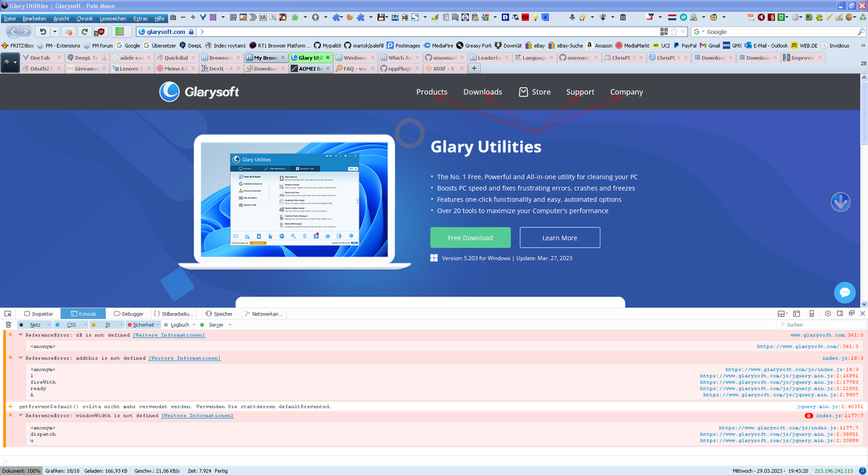Viewport: 868px width, 475px height.
Task: Open the Support navigation item
Action: [x=580, y=92]
